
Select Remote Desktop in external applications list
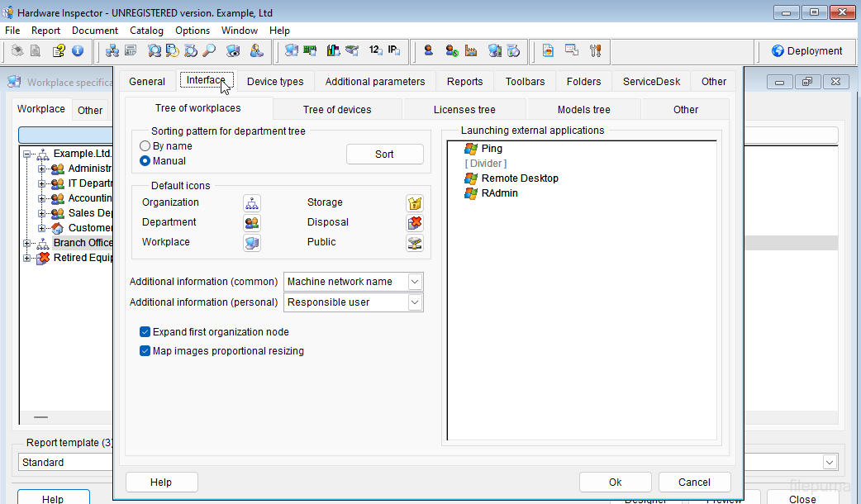520,178
